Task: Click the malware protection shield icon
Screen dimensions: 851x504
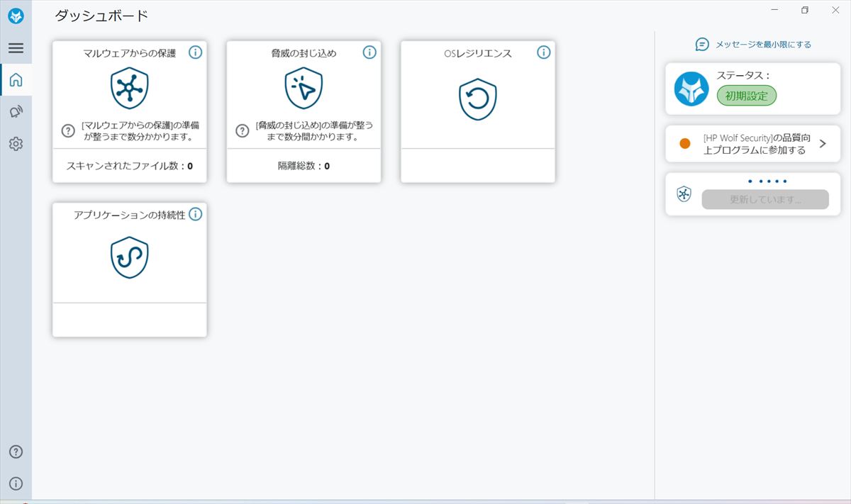Action: click(x=130, y=88)
